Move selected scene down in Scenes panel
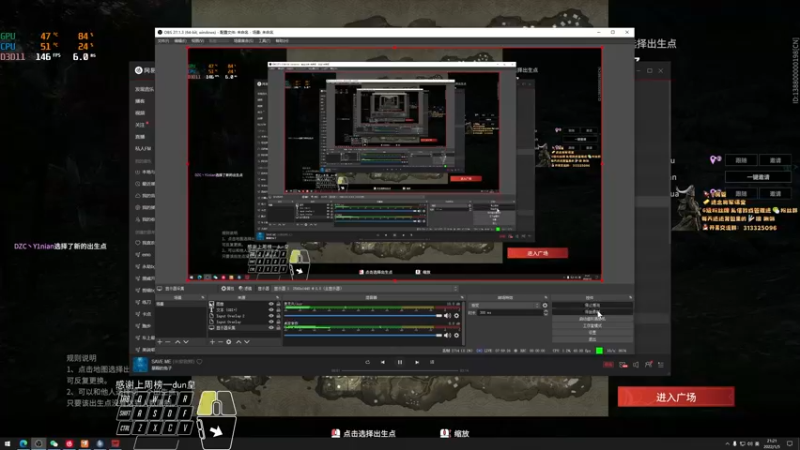The height and width of the screenshot is (450, 800). (186, 342)
